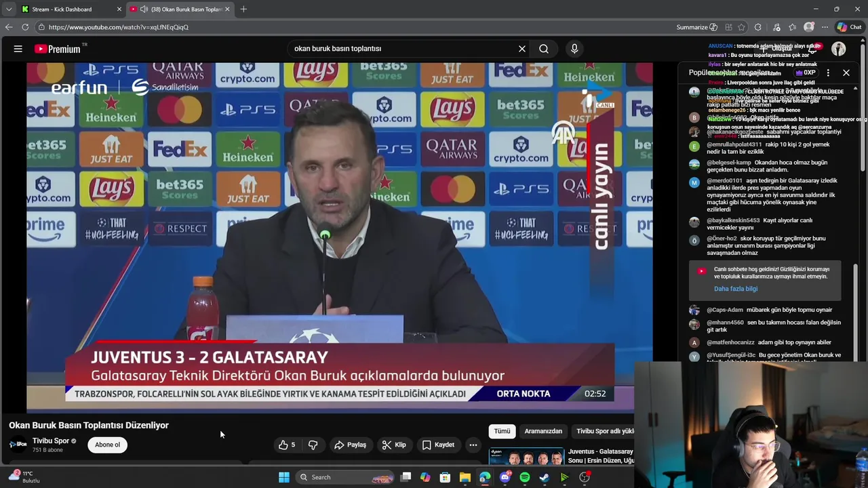Open Task View on taskbar

click(406, 477)
